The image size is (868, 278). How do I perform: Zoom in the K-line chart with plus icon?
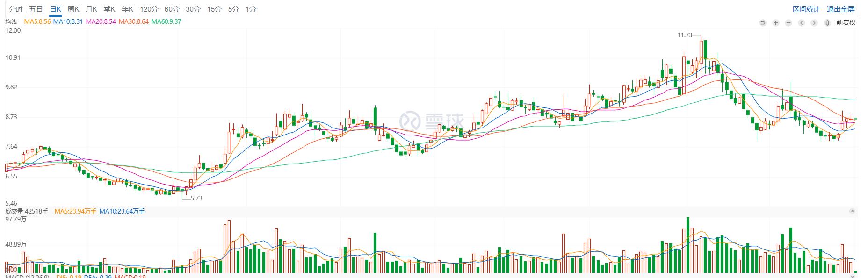tap(776, 22)
